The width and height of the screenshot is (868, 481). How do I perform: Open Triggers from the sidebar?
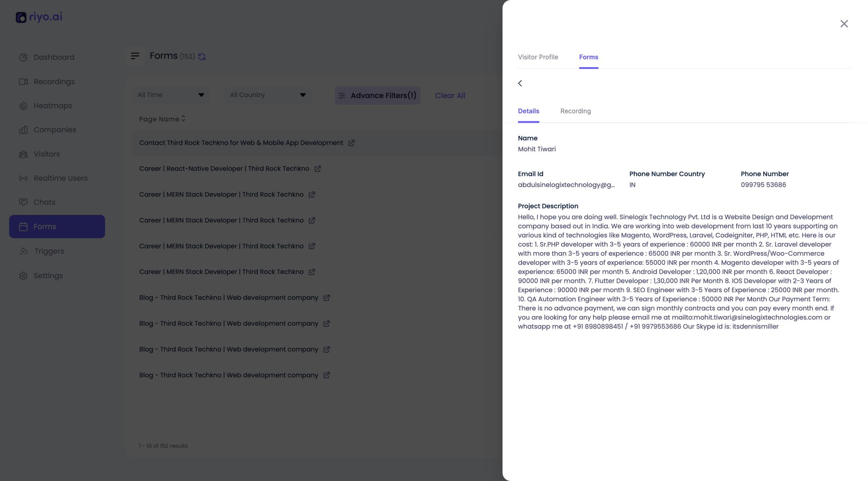coord(49,251)
